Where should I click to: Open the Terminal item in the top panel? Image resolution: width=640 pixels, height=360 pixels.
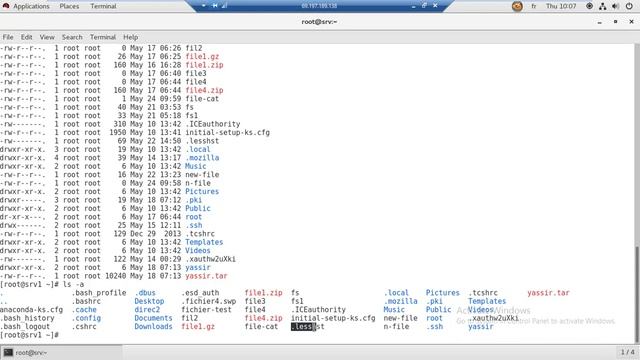(103, 6)
